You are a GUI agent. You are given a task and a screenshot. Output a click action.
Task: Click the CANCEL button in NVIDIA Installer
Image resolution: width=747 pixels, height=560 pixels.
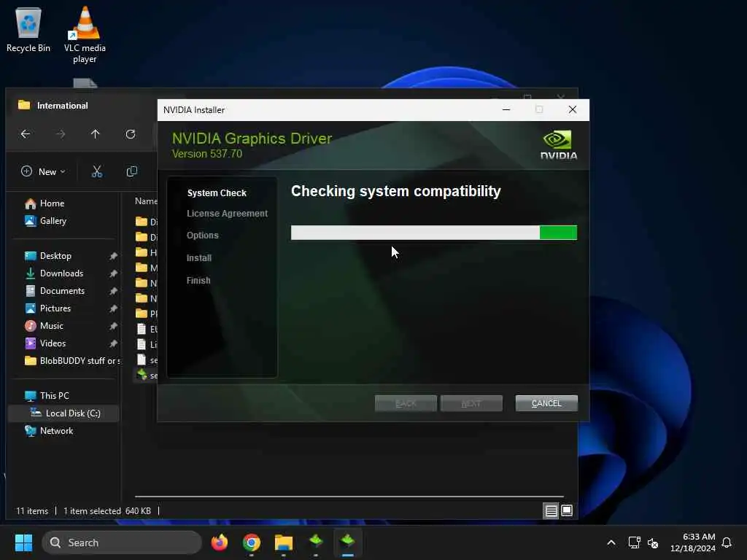pos(546,403)
